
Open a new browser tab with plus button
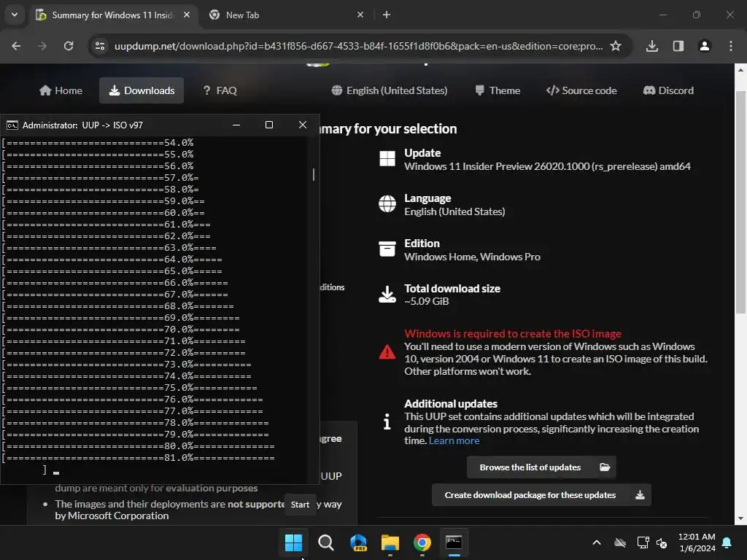[387, 15]
